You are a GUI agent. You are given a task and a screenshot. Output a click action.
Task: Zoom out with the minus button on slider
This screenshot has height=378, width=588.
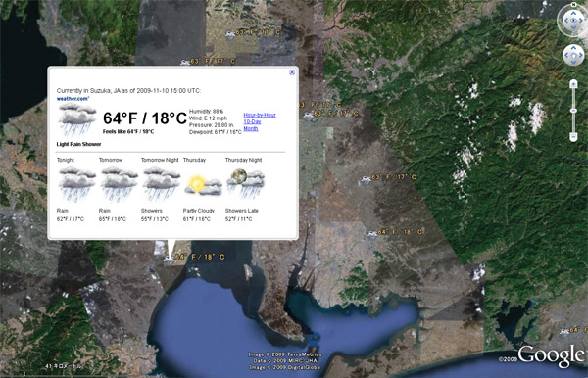(573, 137)
